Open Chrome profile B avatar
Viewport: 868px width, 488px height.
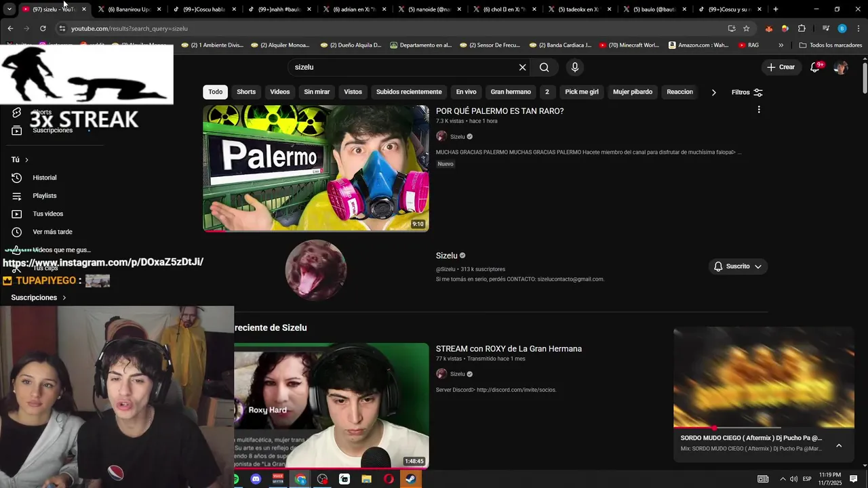point(842,28)
